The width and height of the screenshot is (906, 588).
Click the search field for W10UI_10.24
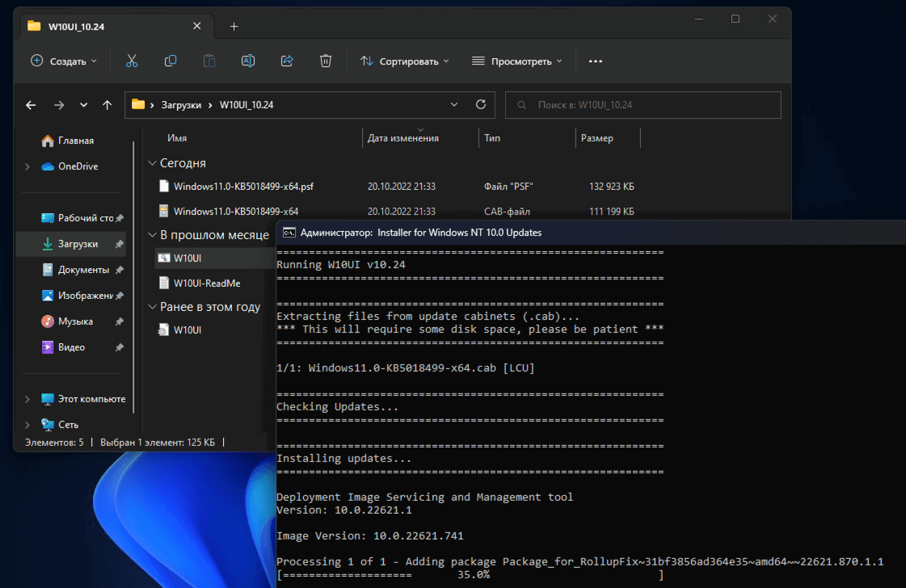pyautogui.click(x=643, y=105)
